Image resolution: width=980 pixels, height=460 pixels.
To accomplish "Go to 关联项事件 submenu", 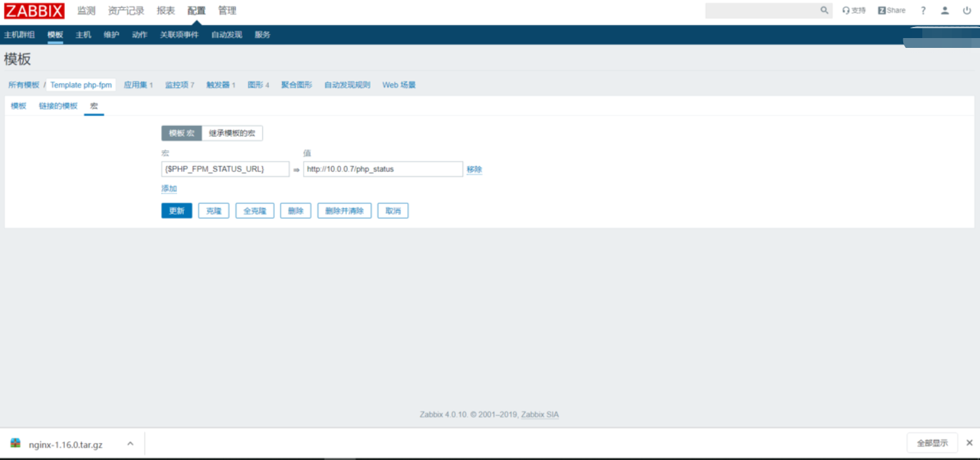I will (x=179, y=35).
